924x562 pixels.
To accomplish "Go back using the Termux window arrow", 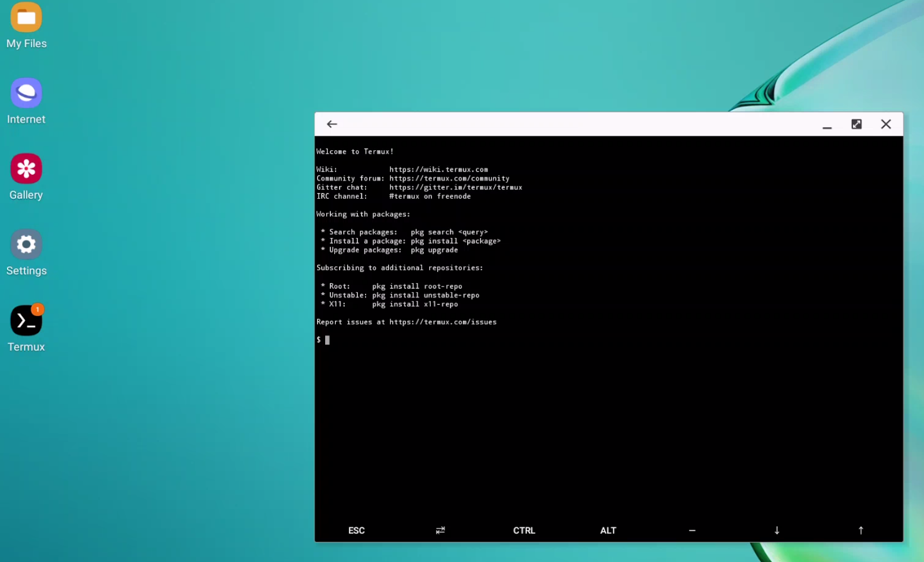I will pos(331,124).
